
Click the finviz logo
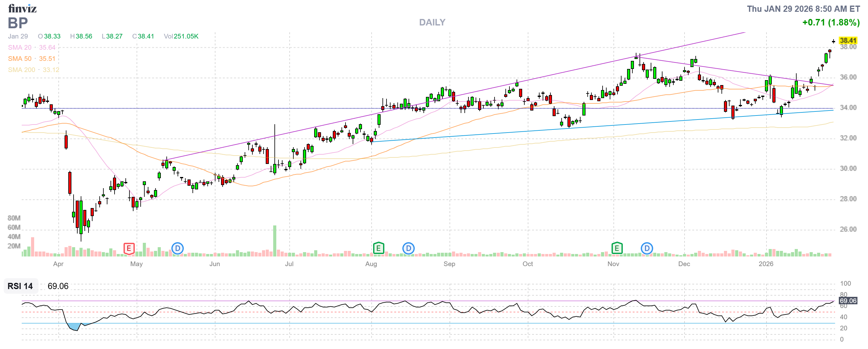(x=22, y=8)
